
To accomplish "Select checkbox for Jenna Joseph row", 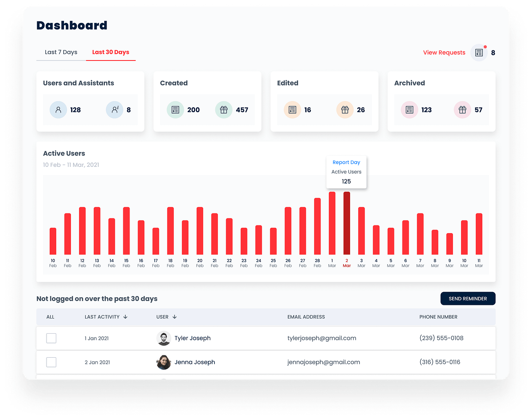I will point(51,362).
